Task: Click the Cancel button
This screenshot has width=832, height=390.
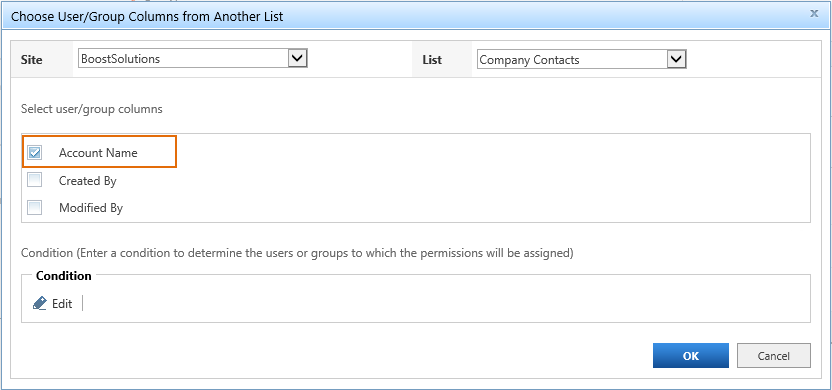Action: click(774, 356)
